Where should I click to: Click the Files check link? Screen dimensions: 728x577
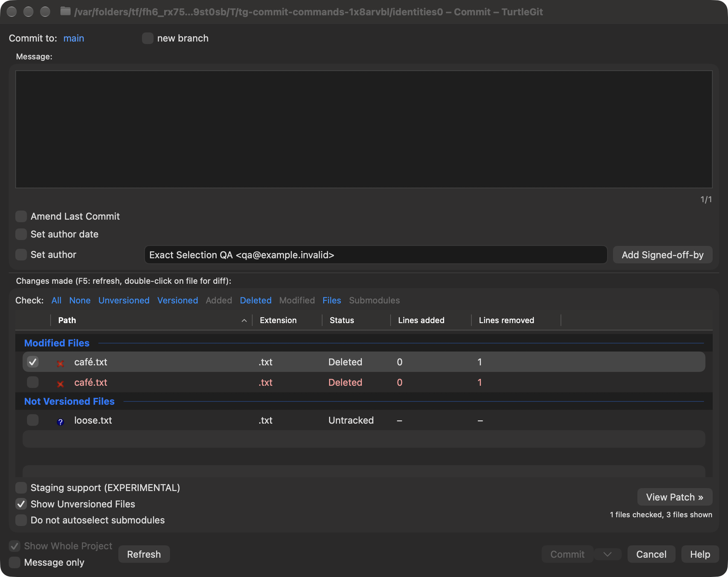(x=332, y=301)
